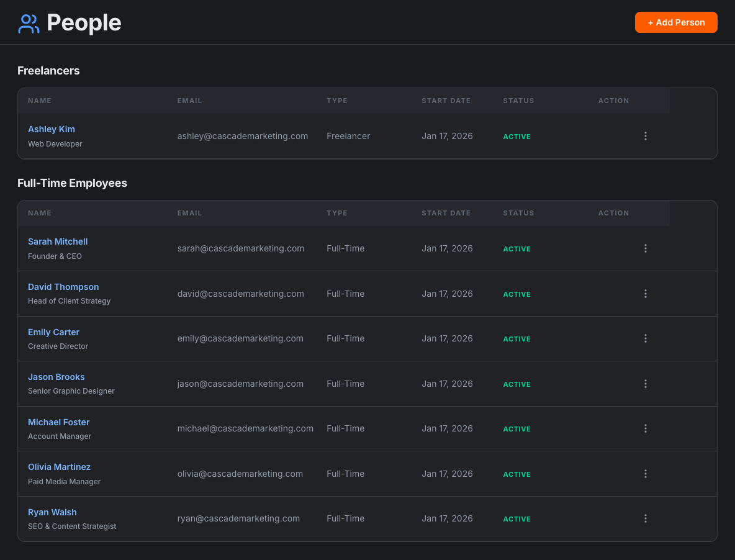735x560 pixels.
Task: Open Olivia Martinez's profile link
Action: pos(59,467)
